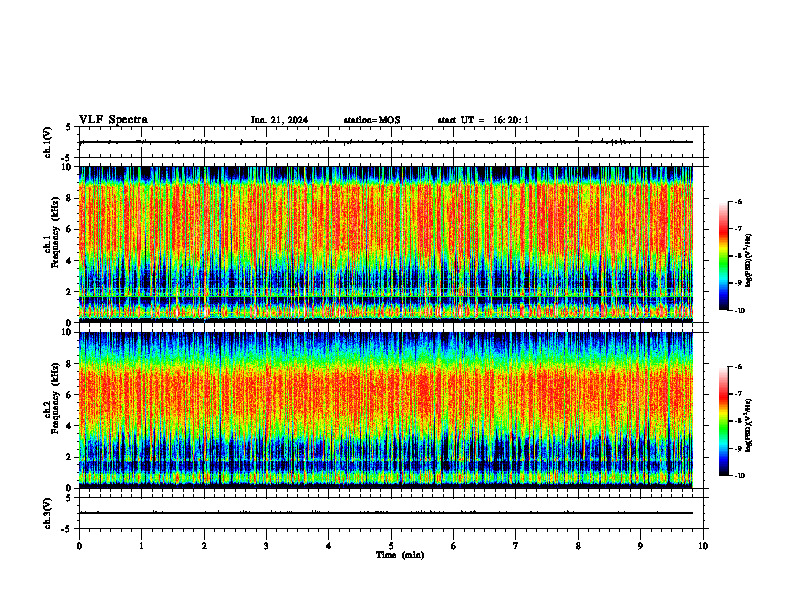The width and height of the screenshot is (792, 612).
Task: Click the time axis tick label "3"
Action: pyautogui.click(x=266, y=546)
